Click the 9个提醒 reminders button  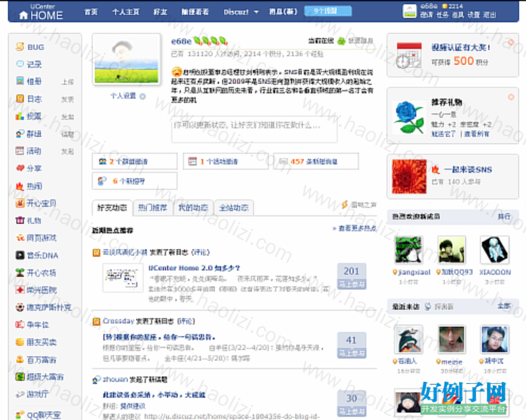click(328, 11)
